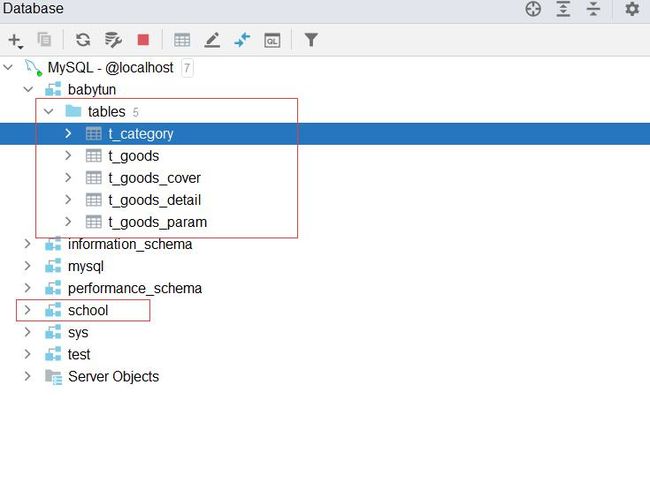650x498 pixels.
Task: Select the 'school' schema label
Action: [88, 310]
